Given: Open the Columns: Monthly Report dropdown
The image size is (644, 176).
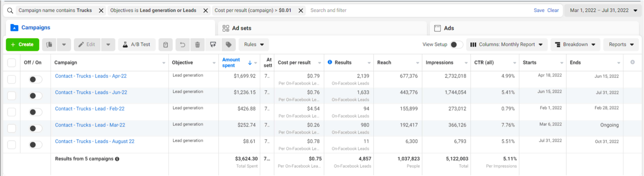Looking at the screenshot, I should click(x=507, y=45).
